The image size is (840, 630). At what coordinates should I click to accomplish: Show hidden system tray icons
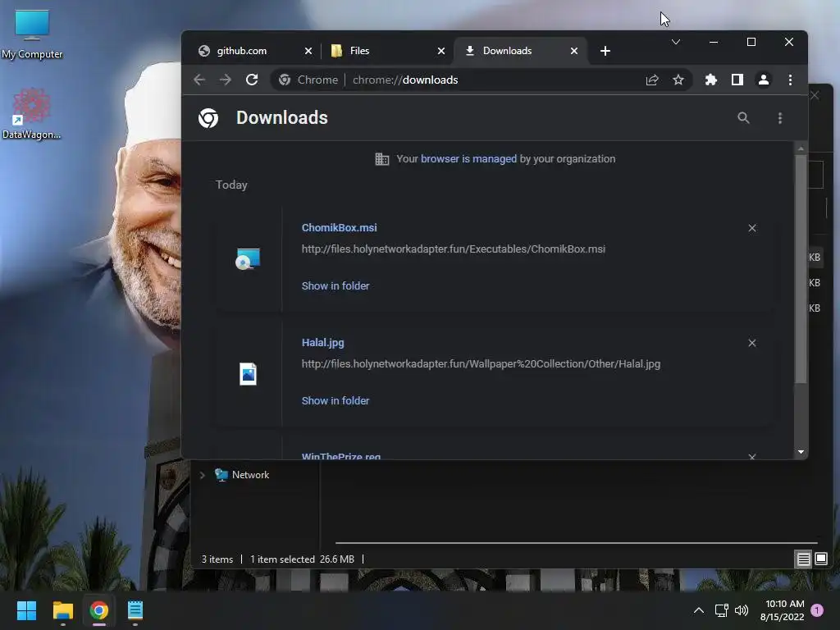point(699,610)
